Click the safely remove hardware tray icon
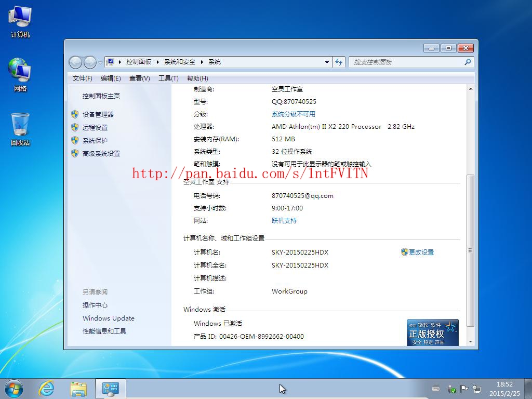Image resolution: width=532 pixels, height=399 pixels. (451, 389)
